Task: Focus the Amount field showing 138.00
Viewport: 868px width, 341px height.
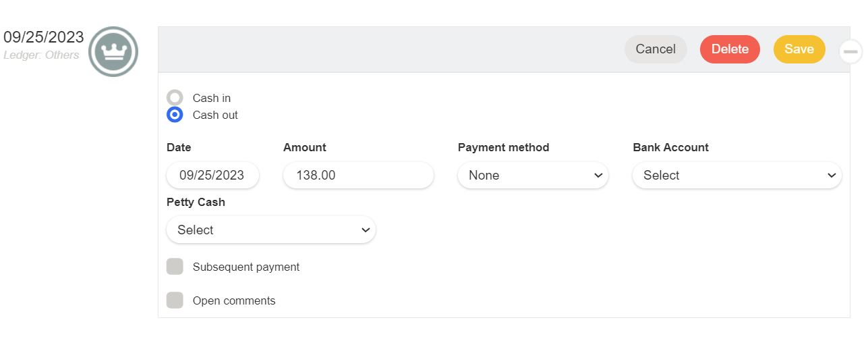Action: point(358,176)
